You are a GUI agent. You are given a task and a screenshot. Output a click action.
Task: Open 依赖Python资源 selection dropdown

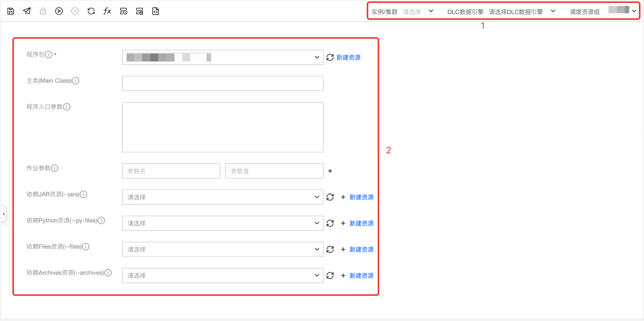click(x=222, y=223)
